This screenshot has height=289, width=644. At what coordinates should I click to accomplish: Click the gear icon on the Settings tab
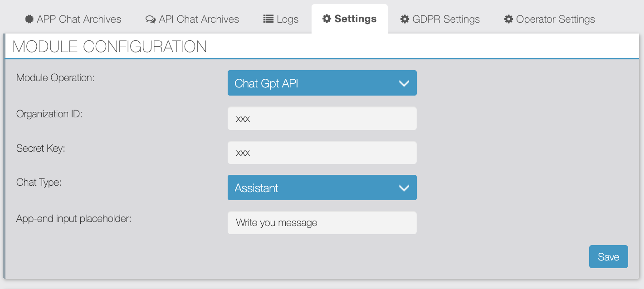327,19
